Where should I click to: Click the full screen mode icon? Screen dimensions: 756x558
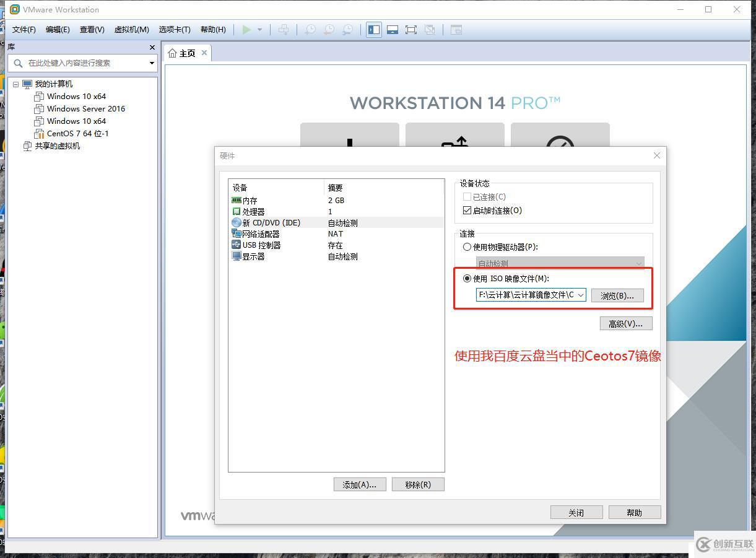411,30
